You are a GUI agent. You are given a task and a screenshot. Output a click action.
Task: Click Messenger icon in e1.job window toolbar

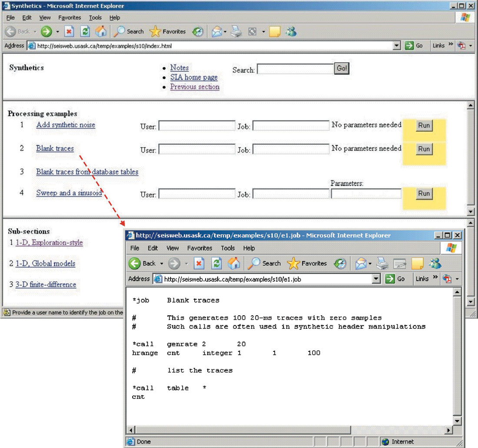coord(435,264)
